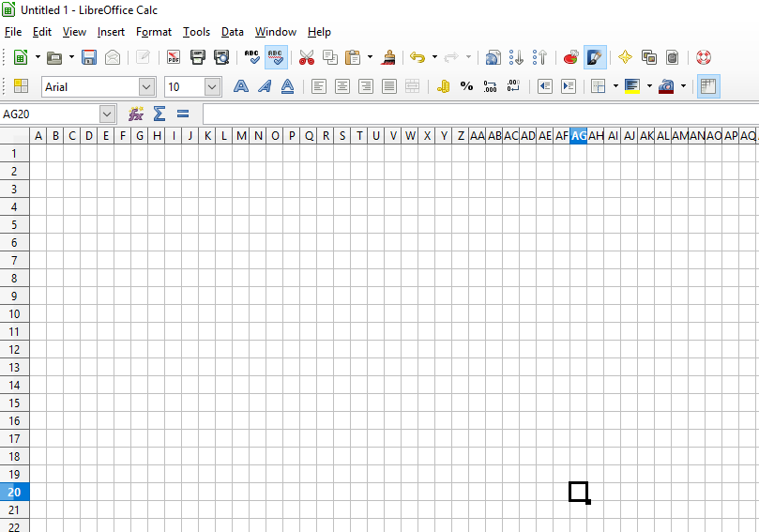Open the font size dropdown
Viewport: 759px width, 532px height.
point(212,87)
